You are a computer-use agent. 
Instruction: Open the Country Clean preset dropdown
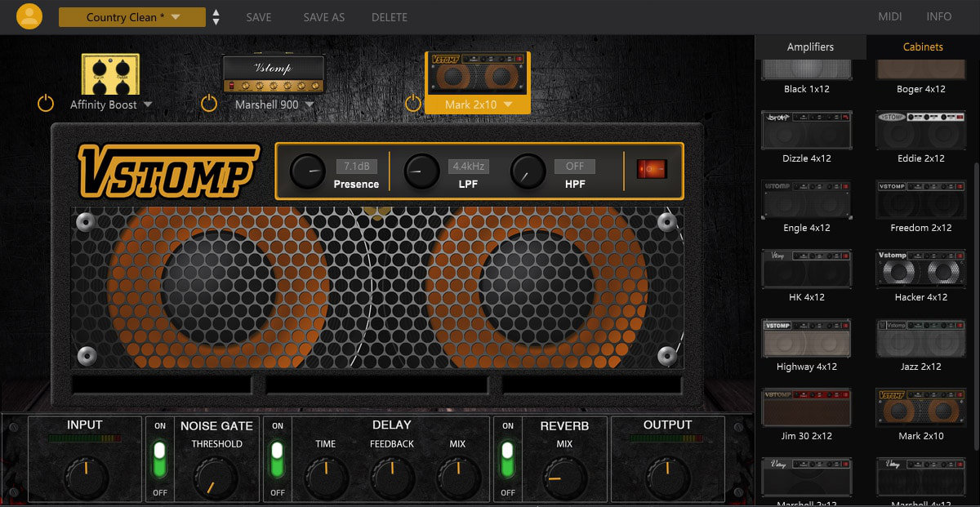pyautogui.click(x=131, y=16)
